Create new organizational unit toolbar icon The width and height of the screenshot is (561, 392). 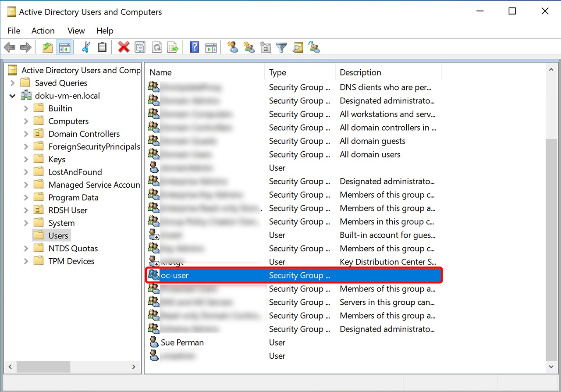[x=266, y=47]
